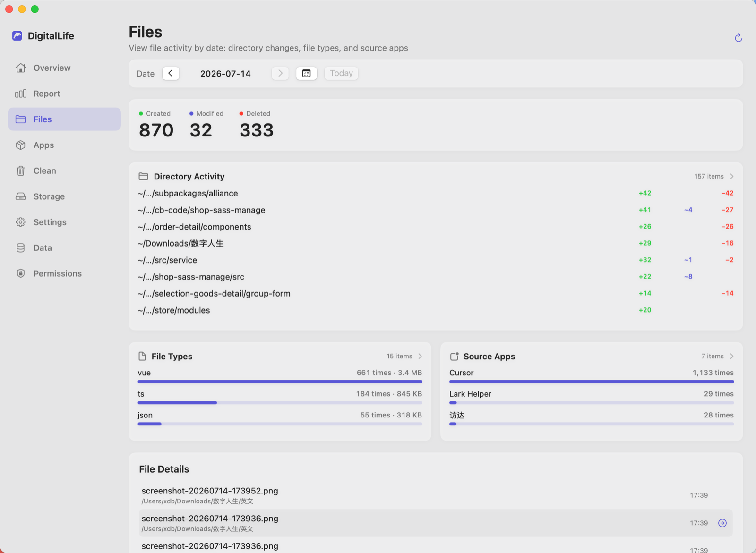756x553 pixels.
Task: Select the ~/Downloads/数字人生 directory row
Action: (436, 244)
